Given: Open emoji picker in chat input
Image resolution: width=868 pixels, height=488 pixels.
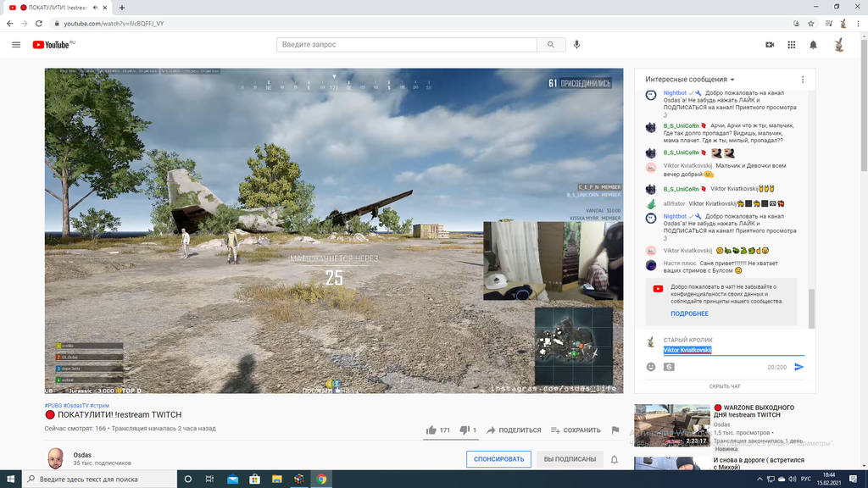Looking at the screenshot, I should pos(651,367).
